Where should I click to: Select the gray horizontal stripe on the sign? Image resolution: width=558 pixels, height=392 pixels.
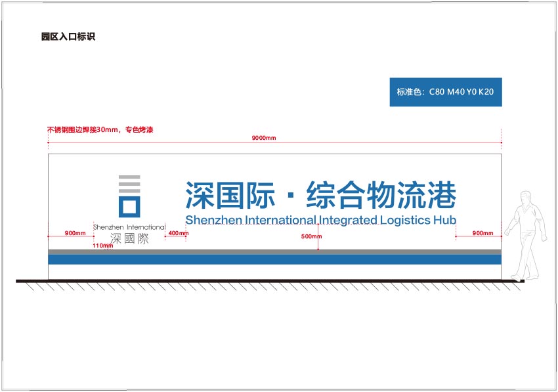276,251
